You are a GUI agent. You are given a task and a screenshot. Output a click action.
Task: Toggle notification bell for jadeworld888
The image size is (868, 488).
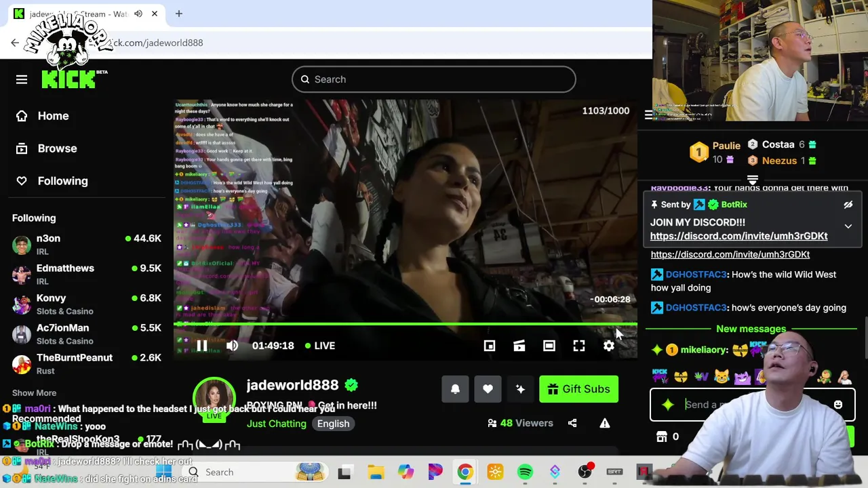[x=455, y=389]
